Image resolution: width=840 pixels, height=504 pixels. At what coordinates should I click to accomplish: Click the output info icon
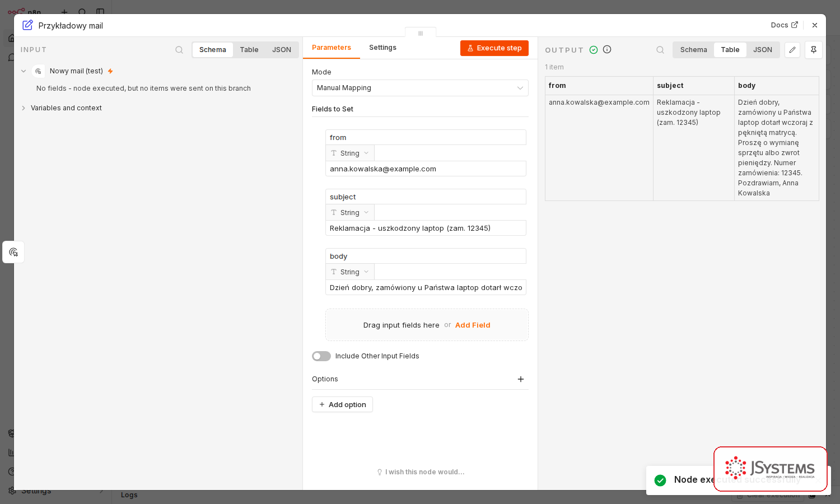click(607, 49)
